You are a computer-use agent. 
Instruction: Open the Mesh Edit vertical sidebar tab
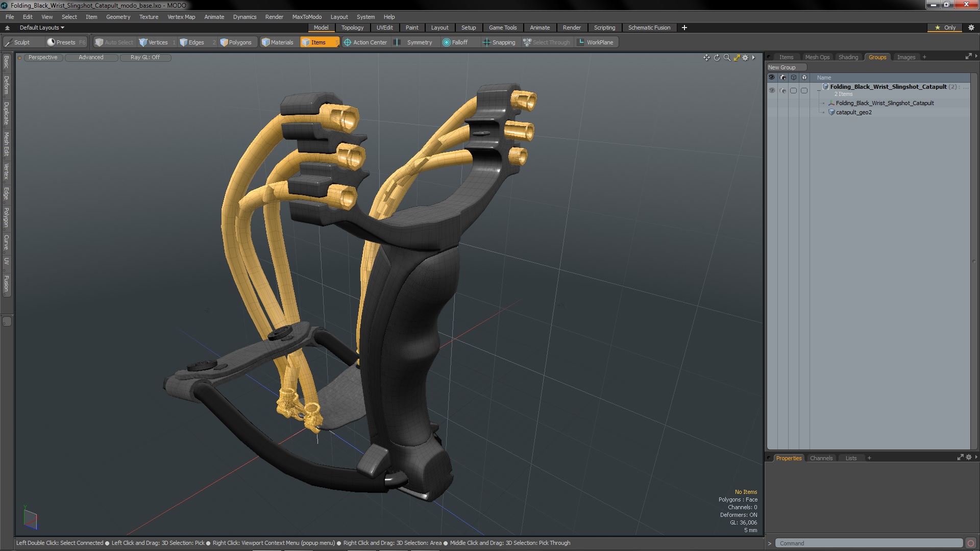coord(6,144)
